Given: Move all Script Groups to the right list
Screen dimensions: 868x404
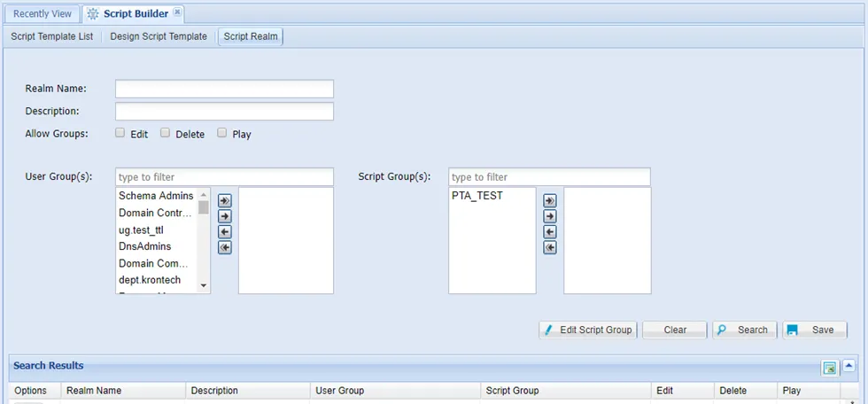Looking at the screenshot, I should pos(550,200).
